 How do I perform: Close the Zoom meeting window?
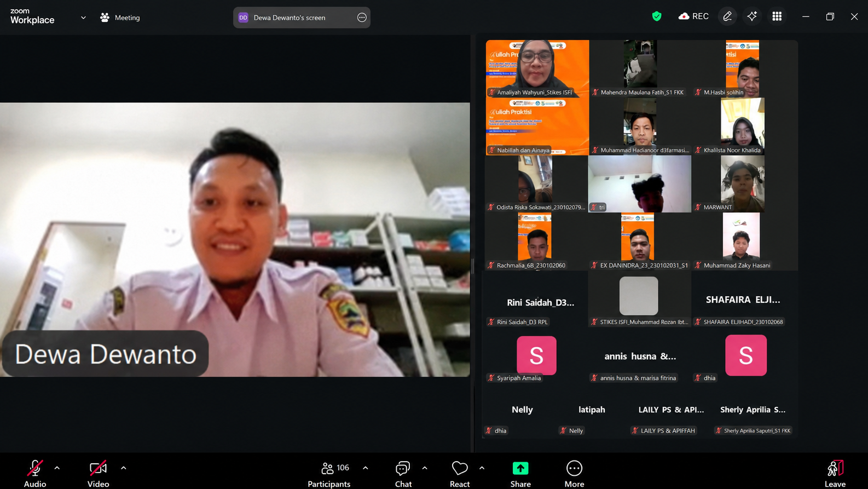click(x=854, y=16)
